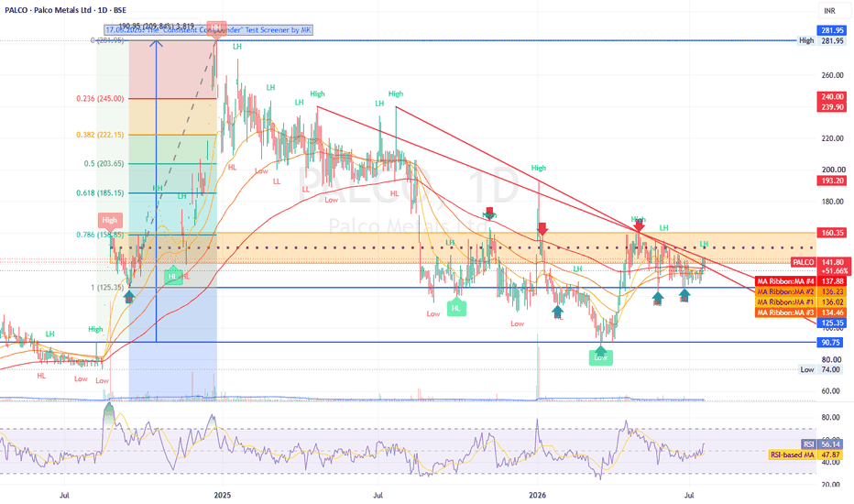Select the red HH pin marker atop the fib
Screen dimensions: 854x504
click(217, 28)
